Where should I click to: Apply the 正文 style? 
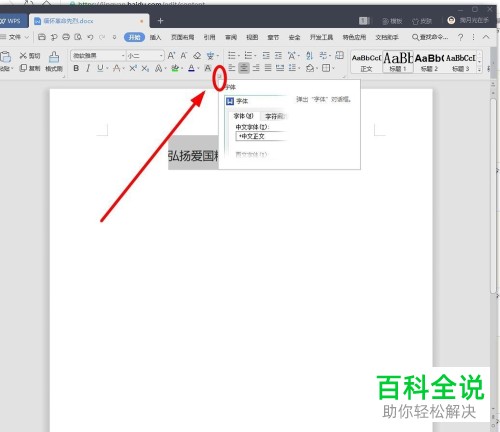pyautogui.click(x=366, y=62)
